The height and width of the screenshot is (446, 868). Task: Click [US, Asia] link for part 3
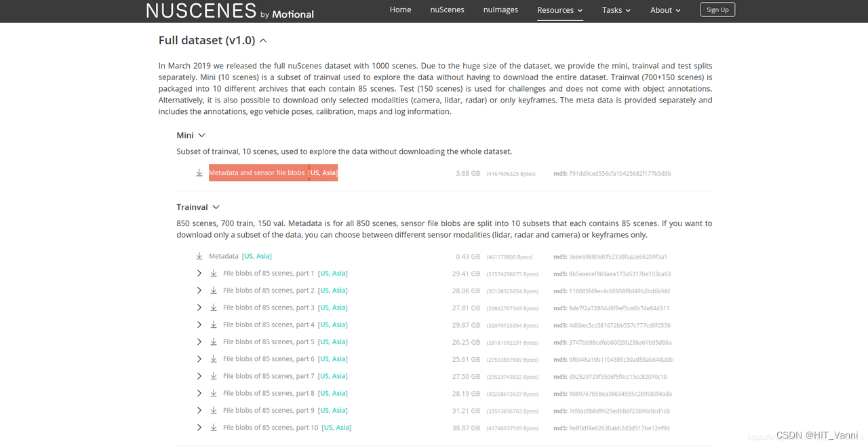point(332,308)
